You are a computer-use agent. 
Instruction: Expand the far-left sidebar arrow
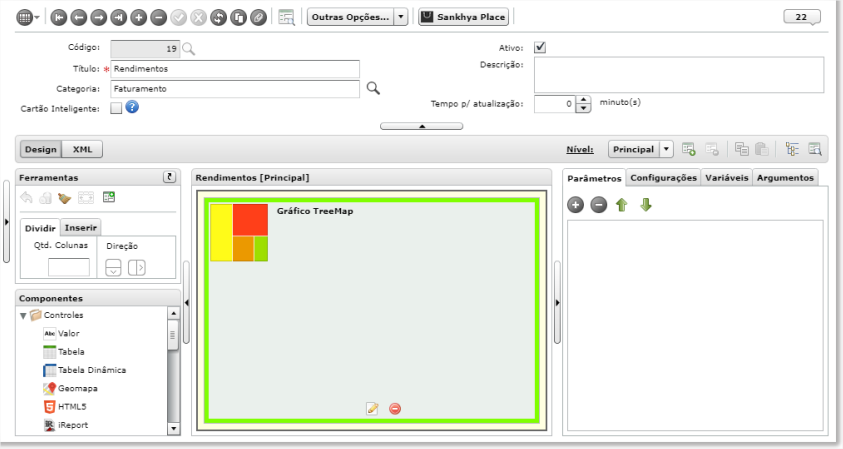pos(6,222)
